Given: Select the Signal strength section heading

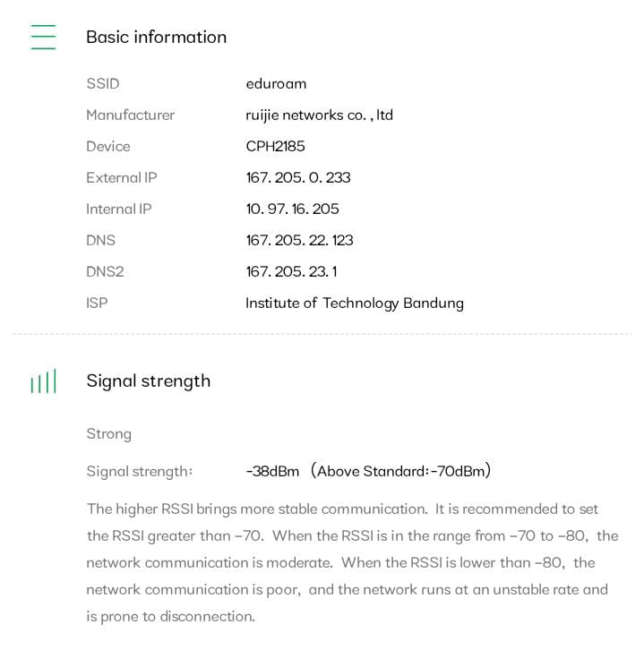Looking at the screenshot, I should click(148, 381).
